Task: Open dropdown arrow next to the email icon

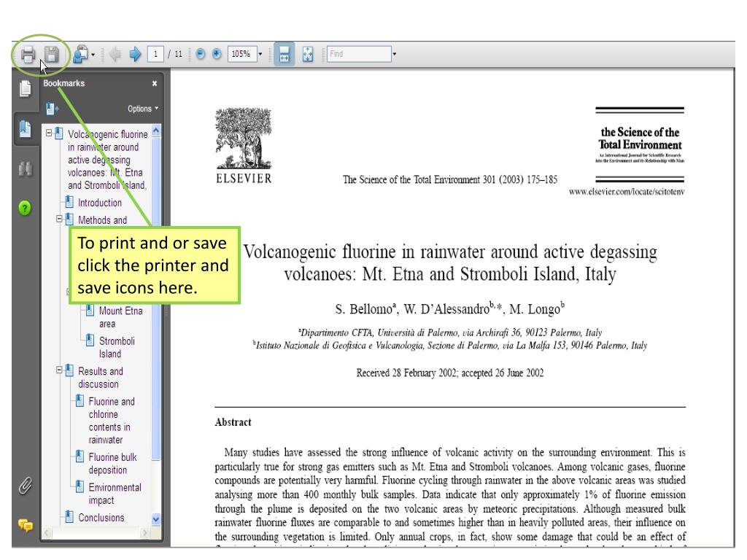Action: click(x=93, y=55)
